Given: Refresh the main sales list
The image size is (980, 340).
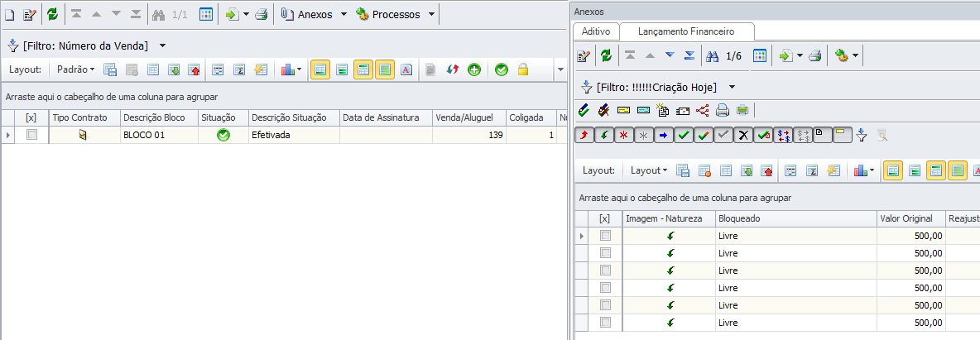Looking at the screenshot, I should click(52, 14).
